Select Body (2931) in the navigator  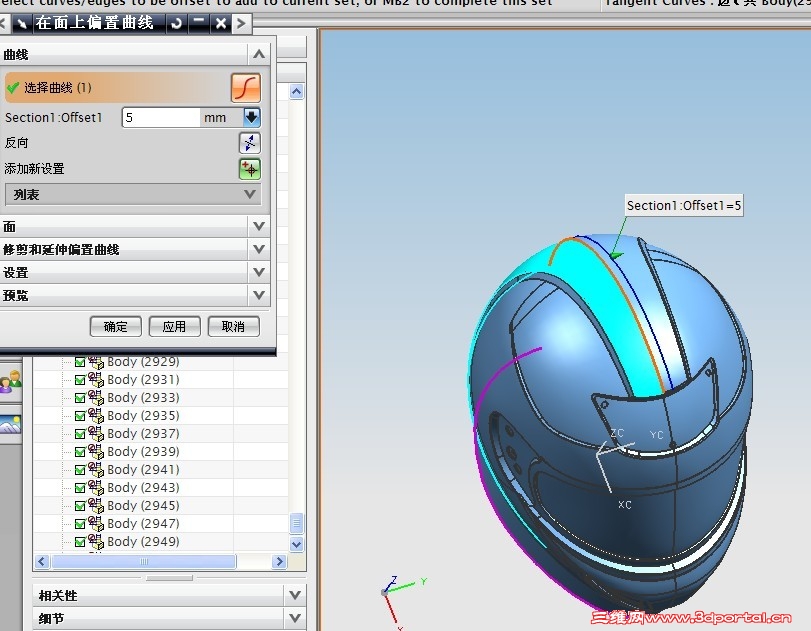[x=143, y=380]
